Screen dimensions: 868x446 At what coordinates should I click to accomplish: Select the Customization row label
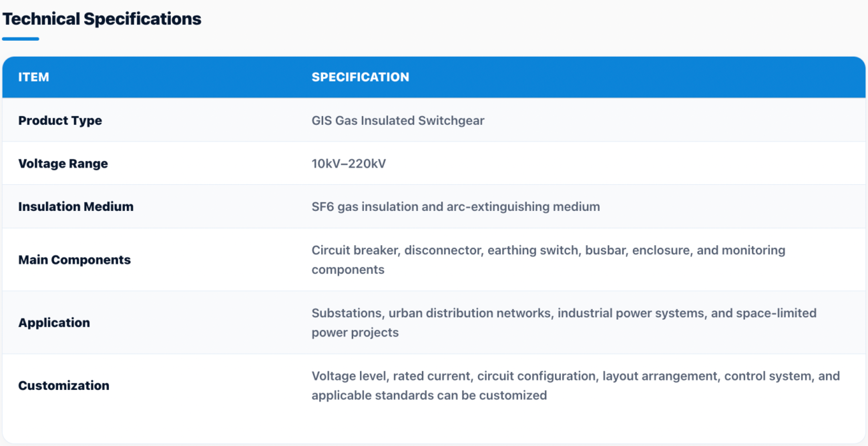coord(63,385)
